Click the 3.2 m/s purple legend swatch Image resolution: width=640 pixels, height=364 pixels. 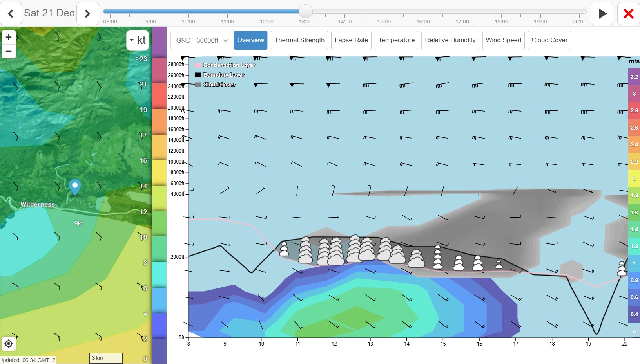[634, 77]
